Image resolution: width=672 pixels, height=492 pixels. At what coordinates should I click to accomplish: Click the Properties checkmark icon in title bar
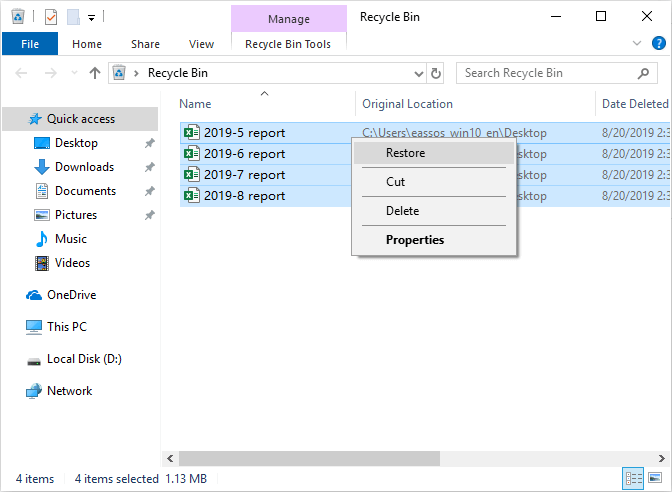coord(51,17)
